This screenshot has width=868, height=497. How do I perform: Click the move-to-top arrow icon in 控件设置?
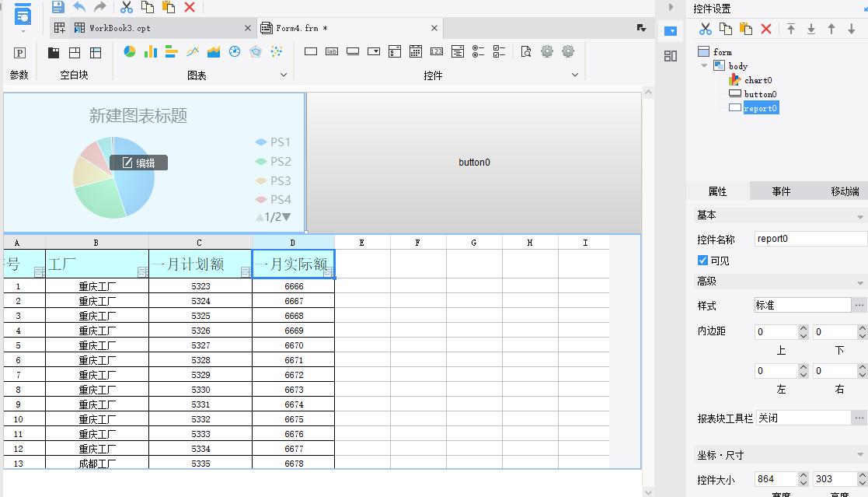791,29
